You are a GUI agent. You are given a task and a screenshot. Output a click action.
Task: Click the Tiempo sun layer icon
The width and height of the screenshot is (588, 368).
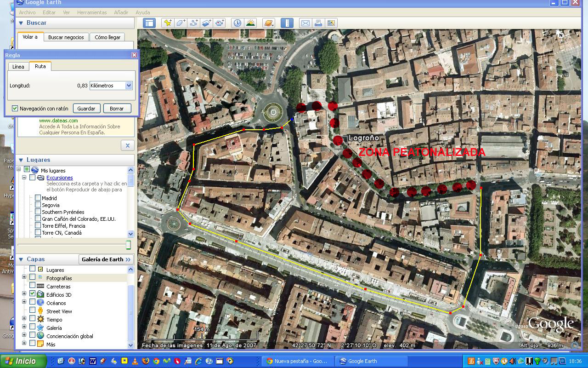point(40,319)
